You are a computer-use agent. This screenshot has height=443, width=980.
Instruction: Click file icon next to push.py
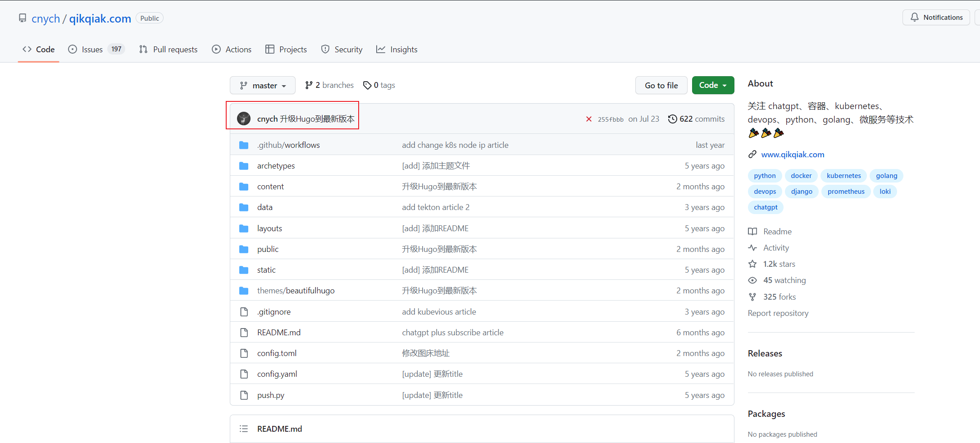[x=244, y=395]
